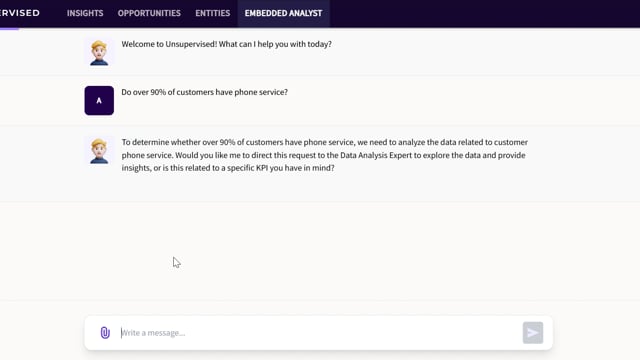
Task: Click the welcome message text
Action: pos(227,44)
